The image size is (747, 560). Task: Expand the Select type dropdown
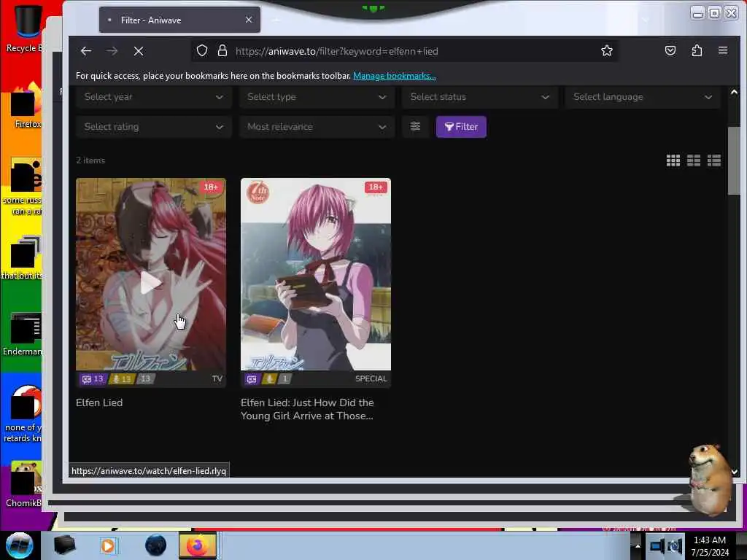click(317, 97)
